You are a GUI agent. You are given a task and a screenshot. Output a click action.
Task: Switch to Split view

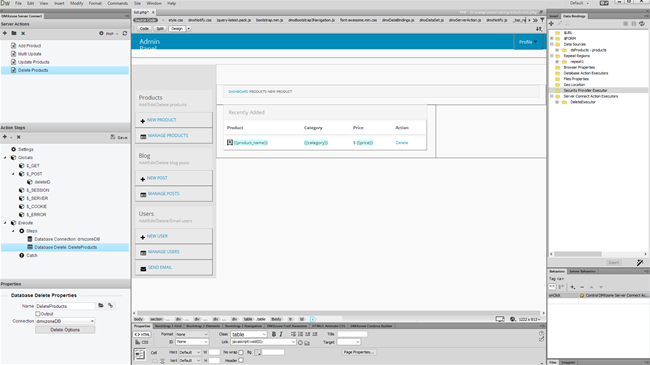160,29
